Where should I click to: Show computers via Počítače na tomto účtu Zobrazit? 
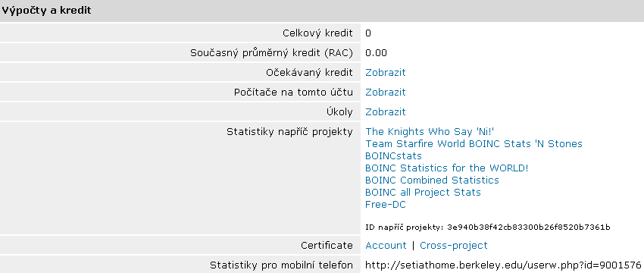(385, 93)
